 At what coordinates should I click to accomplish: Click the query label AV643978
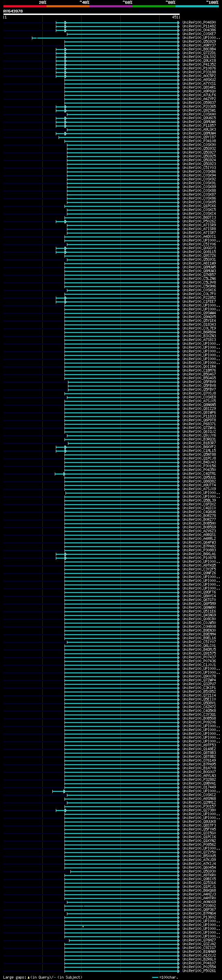(13, 11)
